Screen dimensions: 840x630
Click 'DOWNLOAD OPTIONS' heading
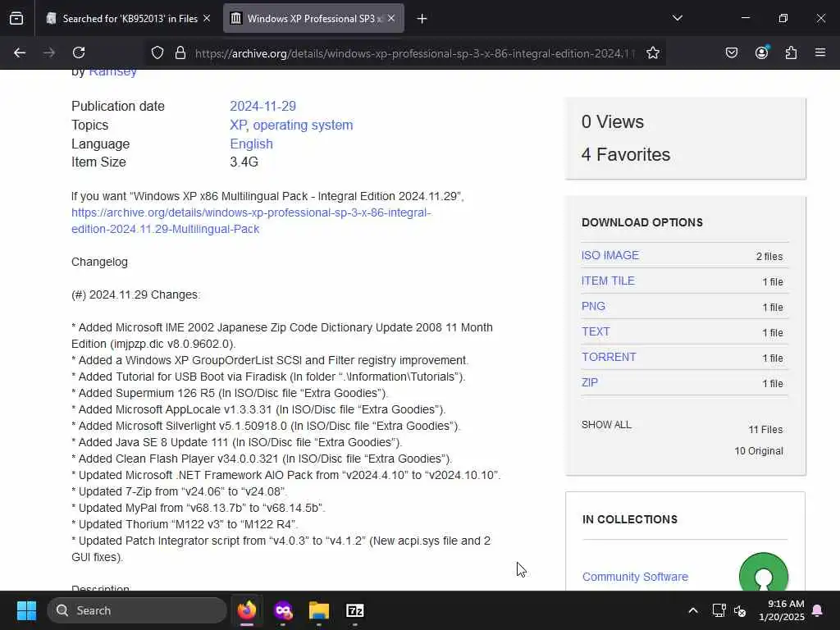pos(642,222)
